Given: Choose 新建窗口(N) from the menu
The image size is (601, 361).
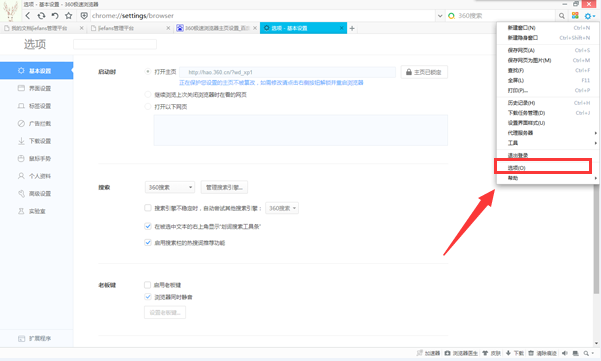Looking at the screenshot, I should (x=547, y=28).
